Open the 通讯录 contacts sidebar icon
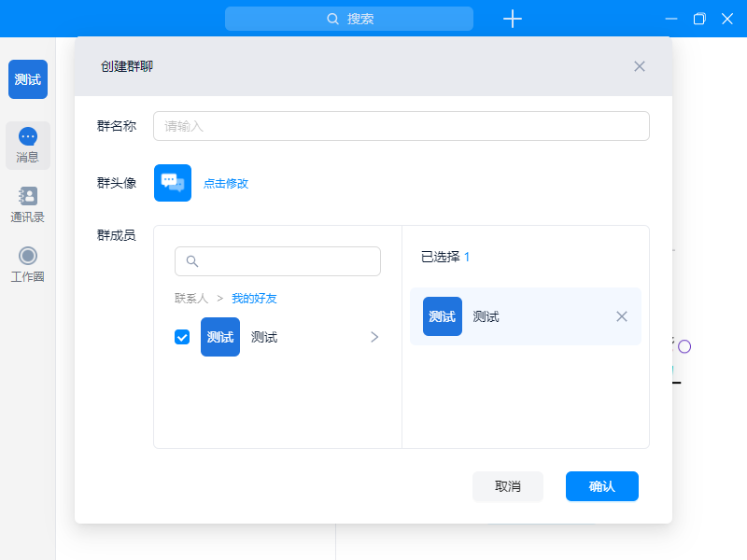The height and width of the screenshot is (560, 747). coord(28,204)
